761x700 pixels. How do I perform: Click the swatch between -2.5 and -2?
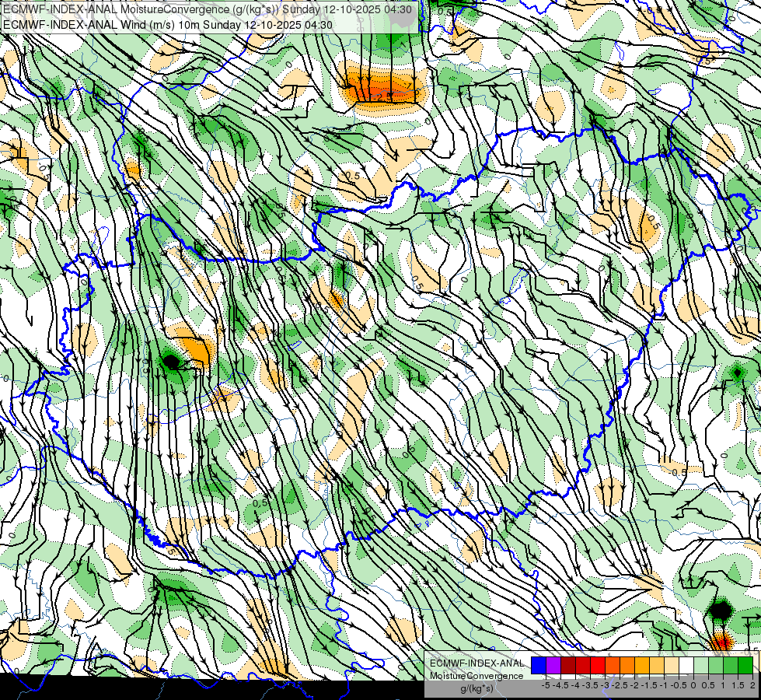627,666
